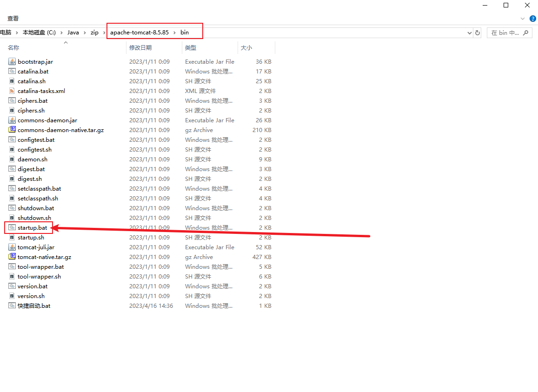Click the commons-daemon.jar file icon
Screen dimensions: 538x392
point(12,120)
